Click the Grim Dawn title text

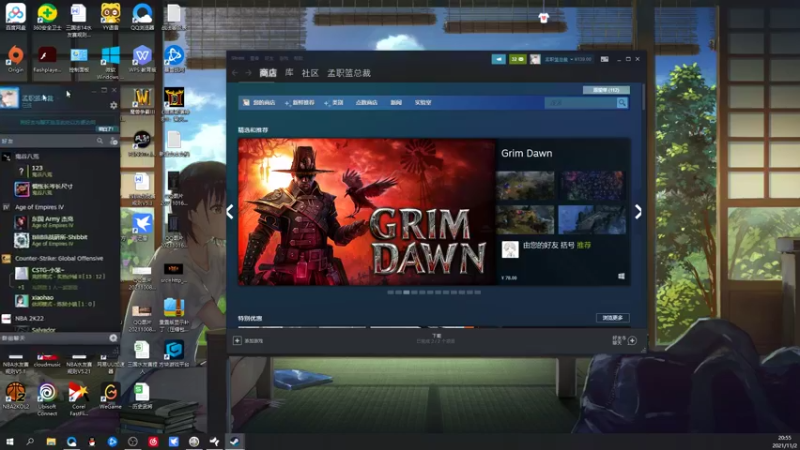pos(527,153)
